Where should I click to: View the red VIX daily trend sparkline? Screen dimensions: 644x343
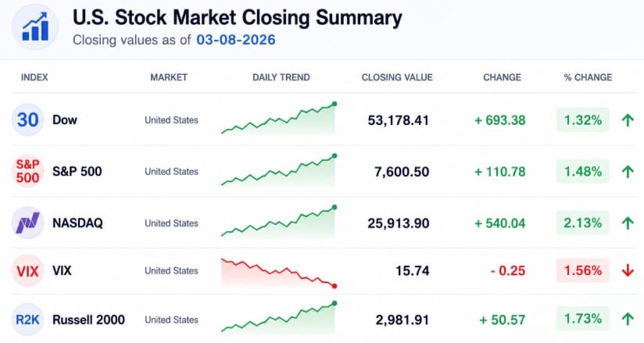(279, 273)
